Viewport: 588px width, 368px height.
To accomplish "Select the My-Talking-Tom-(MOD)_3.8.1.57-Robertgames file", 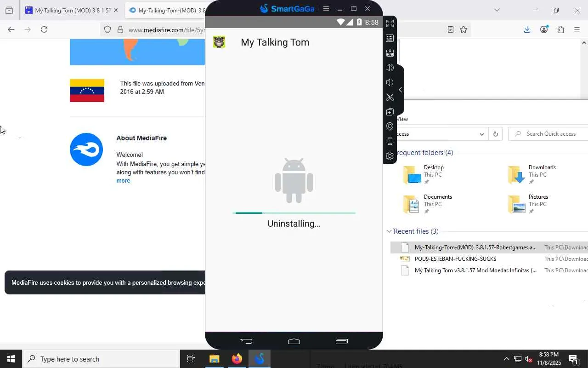I will [489, 247].
